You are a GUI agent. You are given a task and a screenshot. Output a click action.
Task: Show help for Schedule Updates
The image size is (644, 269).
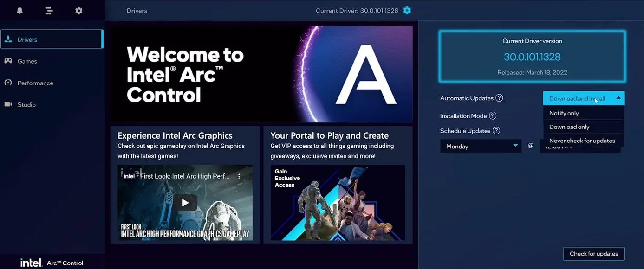tap(496, 131)
